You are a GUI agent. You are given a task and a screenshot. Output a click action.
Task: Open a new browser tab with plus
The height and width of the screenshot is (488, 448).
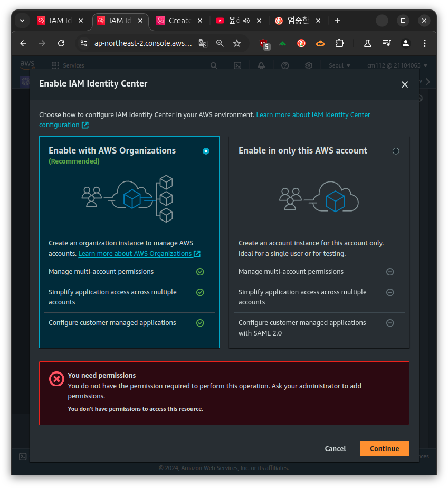pos(337,21)
